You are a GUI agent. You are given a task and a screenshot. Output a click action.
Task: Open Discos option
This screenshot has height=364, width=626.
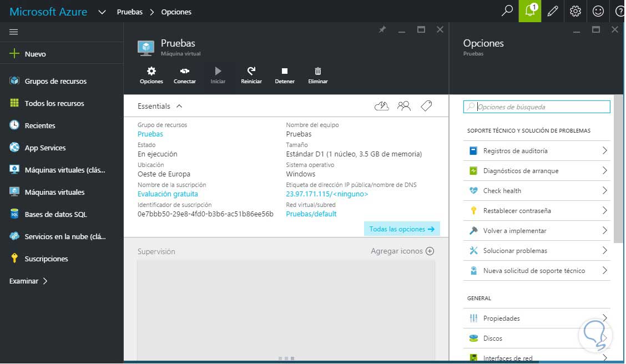click(x=537, y=338)
